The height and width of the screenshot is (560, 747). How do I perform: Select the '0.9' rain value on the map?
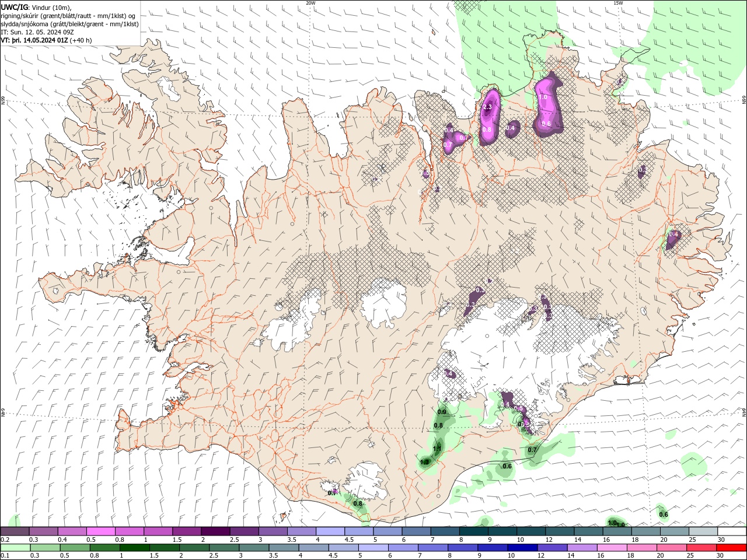click(442, 412)
